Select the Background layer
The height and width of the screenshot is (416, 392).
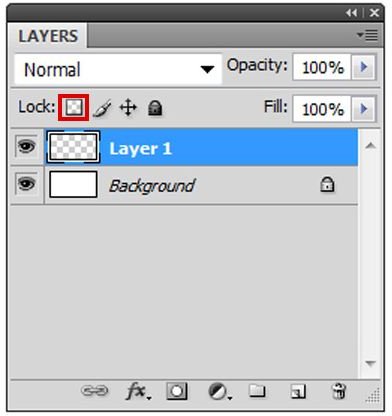point(201,185)
